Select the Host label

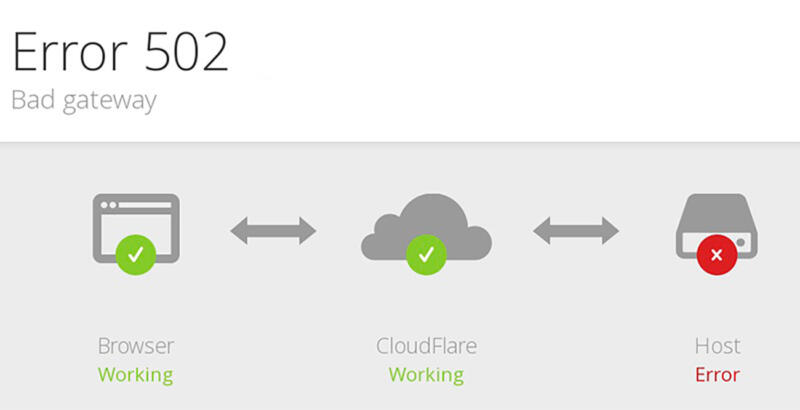click(717, 346)
